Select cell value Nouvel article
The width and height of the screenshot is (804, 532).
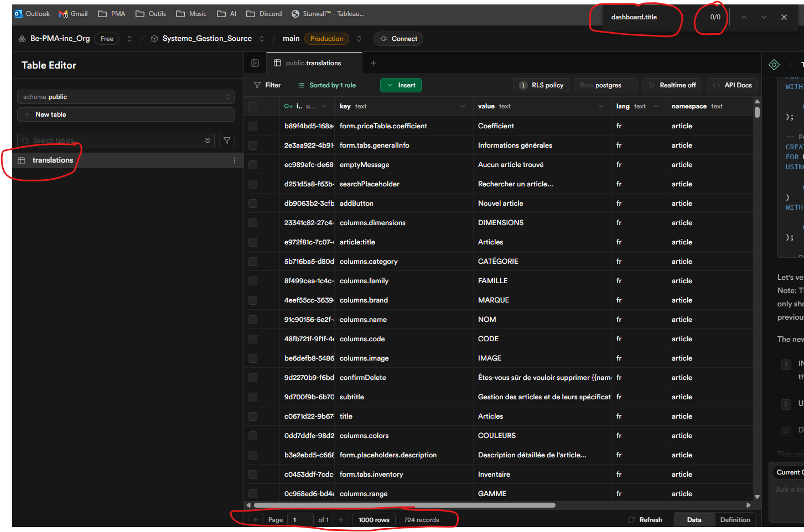(x=542, y=204)
